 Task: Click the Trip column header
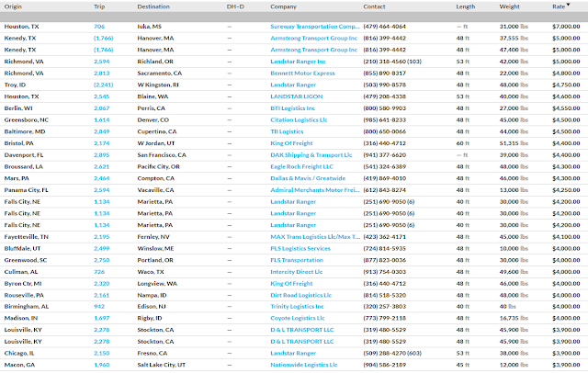point(99,6)
